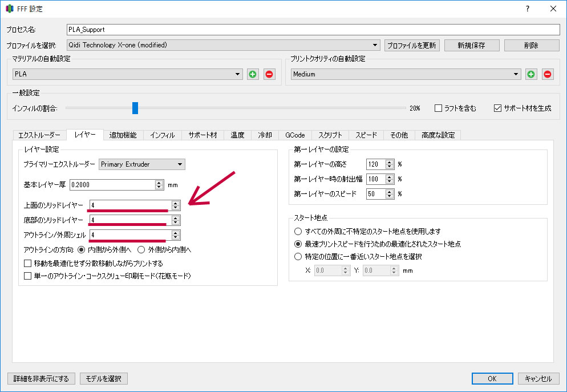The height and width of the screenshot is (392, 567).
Task: Click the red remove print quality icon
Action: coord(548,74)
